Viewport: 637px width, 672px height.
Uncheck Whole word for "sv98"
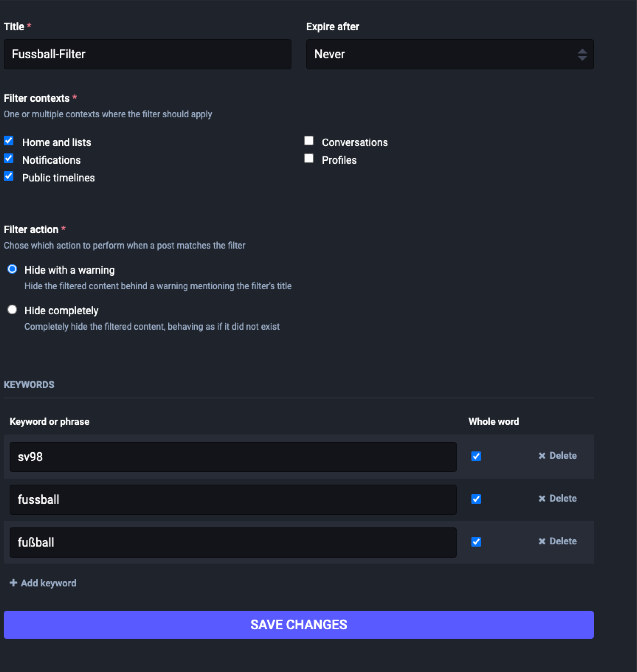click(x=476, y=457)
